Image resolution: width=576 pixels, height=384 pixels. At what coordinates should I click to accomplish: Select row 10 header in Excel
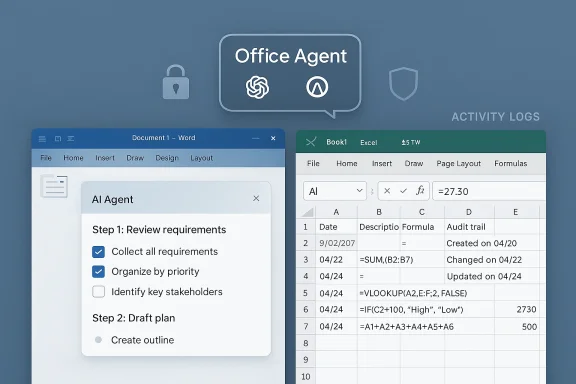[x=306, y=377]
